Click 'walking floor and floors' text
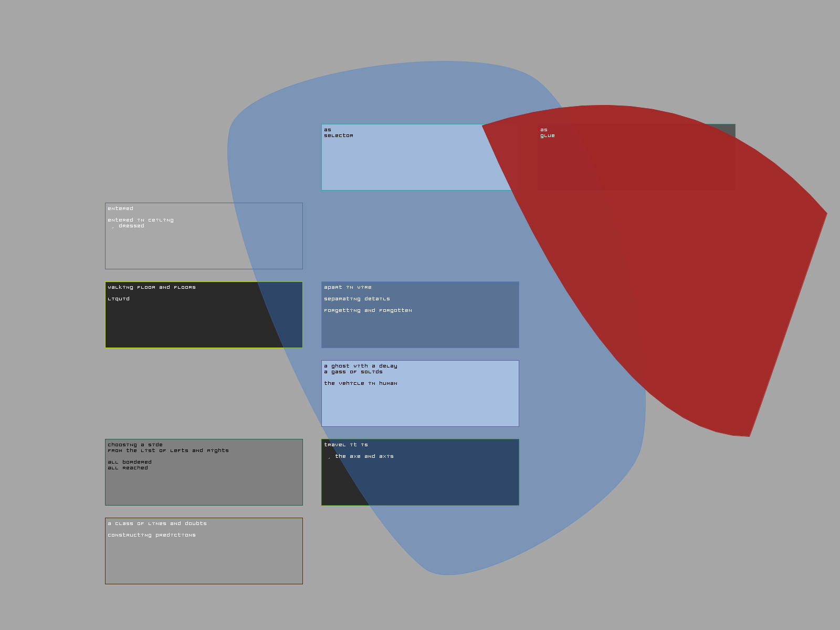The image size is (840, 630). [x=151, y=287]
